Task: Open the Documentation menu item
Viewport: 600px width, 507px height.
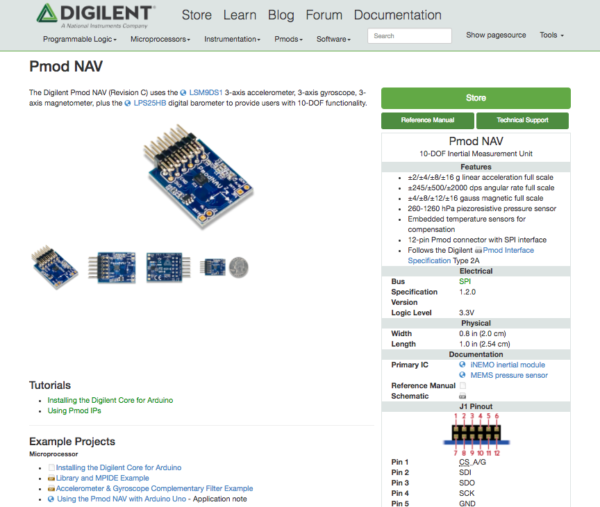Action: coord(398,15)
